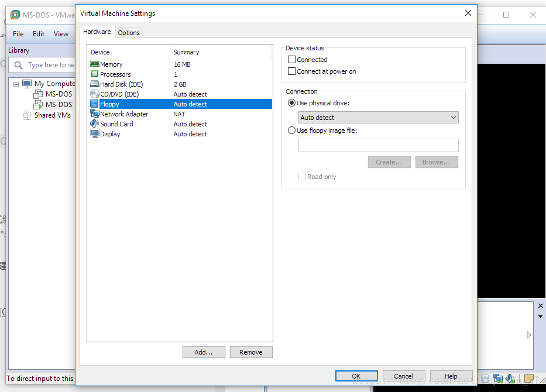Select the Hard Disk (IDE) row text

tap(122, 84)
